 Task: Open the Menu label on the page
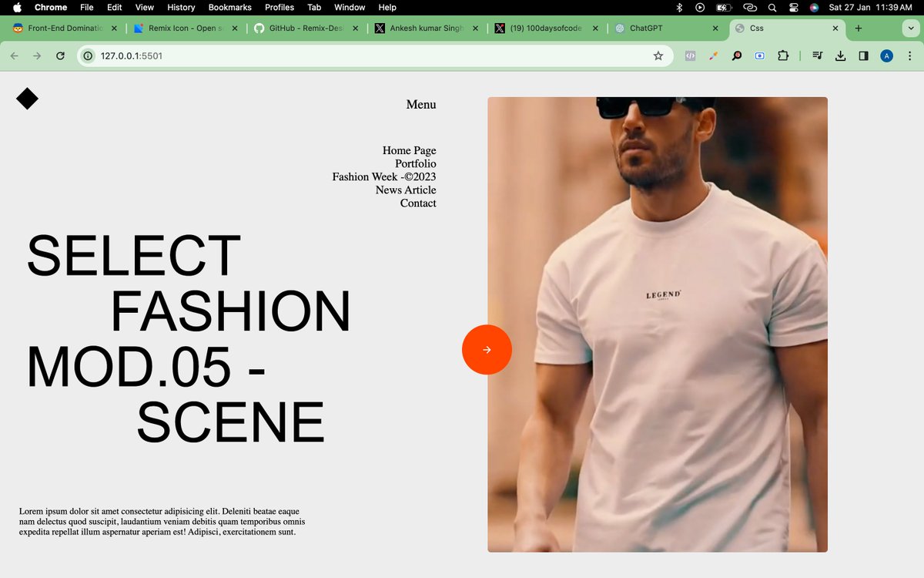[x=421, y=105]
